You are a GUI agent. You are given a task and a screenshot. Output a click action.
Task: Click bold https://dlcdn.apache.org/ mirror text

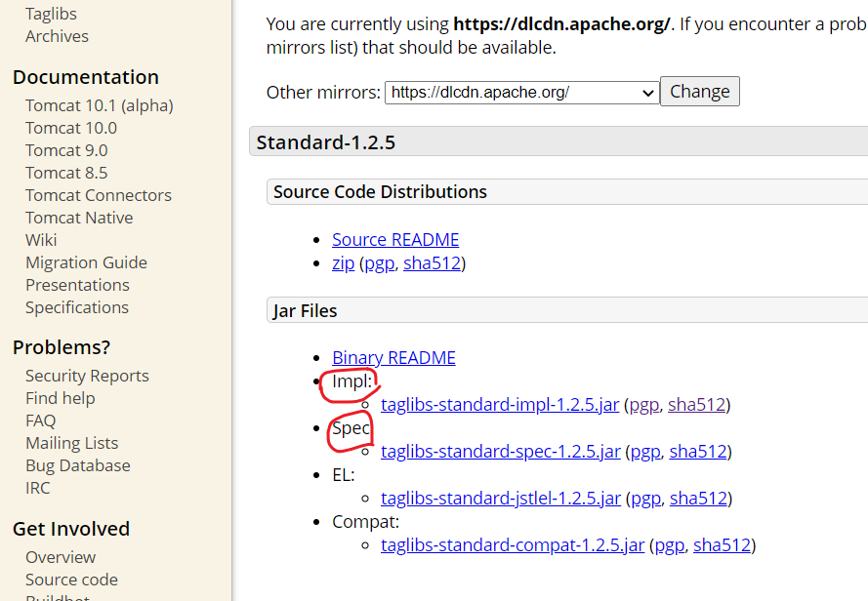click(561, 24)
